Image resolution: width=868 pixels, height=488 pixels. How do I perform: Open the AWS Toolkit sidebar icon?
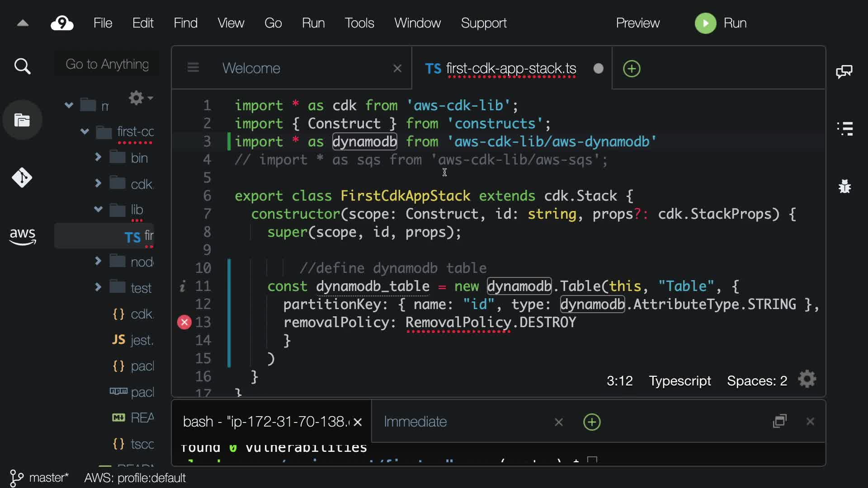pyautogui.click(x=22, y=236)
